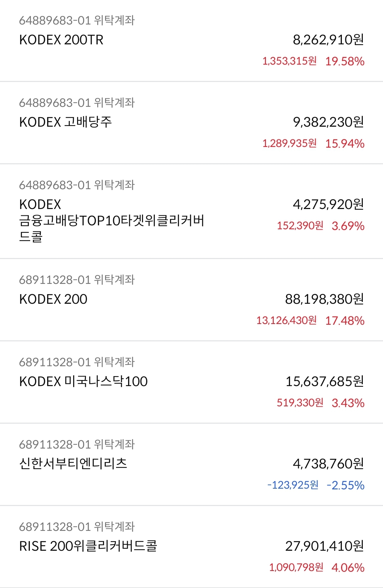Viewport: 383px width, 588px height.
Task: Tap the 27,901,410원 valuation amount
Action: point(324,546)
